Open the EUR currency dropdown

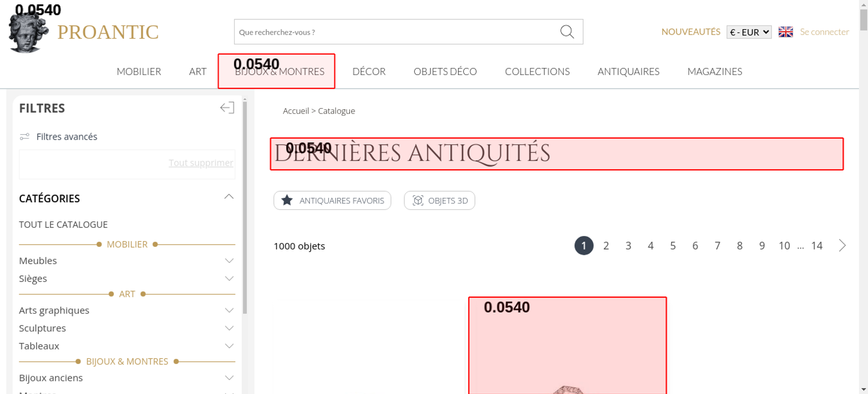[749, 32]
